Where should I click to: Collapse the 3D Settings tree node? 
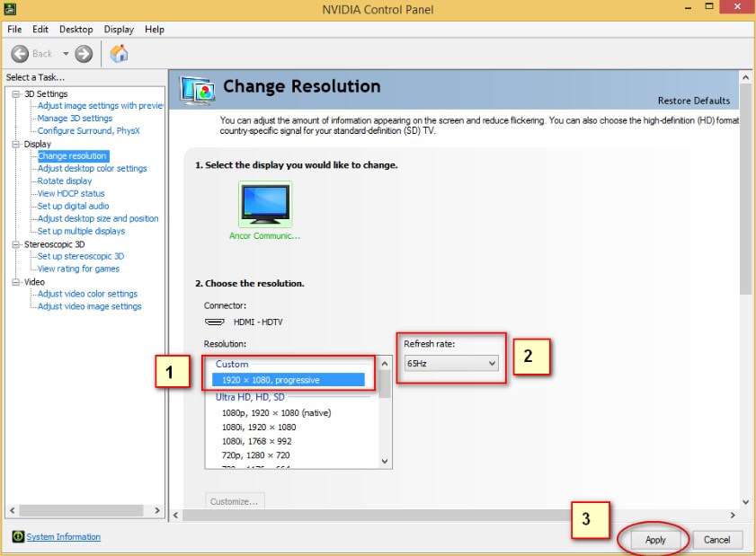[x=15, y=94]
